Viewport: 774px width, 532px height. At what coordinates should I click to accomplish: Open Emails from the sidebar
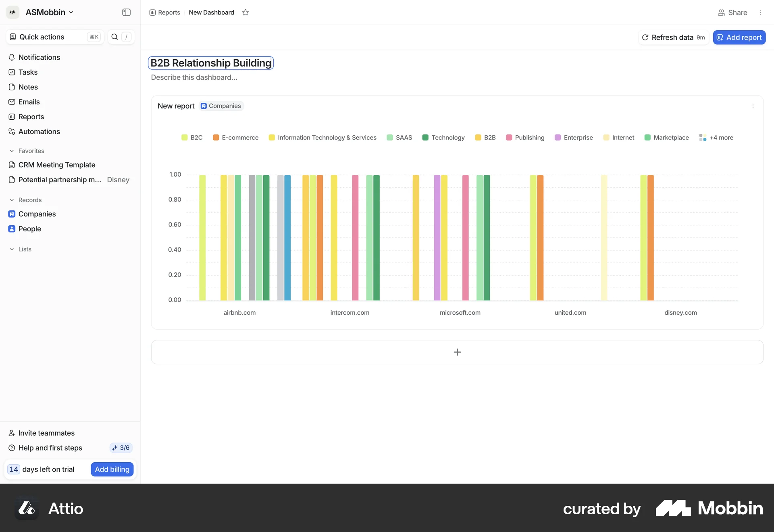coord(29,102)
